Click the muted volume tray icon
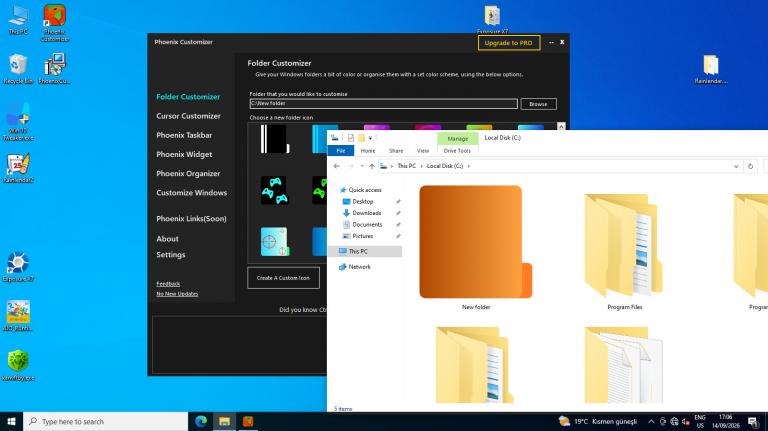The width and height of the screenshot is (768, 431). tap(686, 421)
